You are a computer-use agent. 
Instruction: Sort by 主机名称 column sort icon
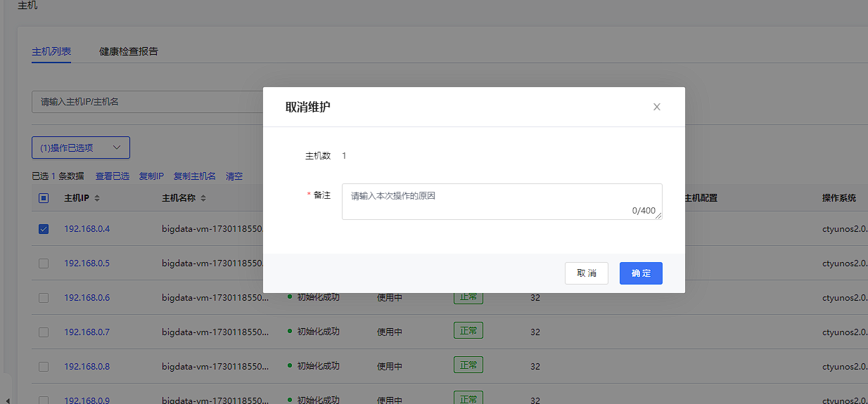click(203, 199)
